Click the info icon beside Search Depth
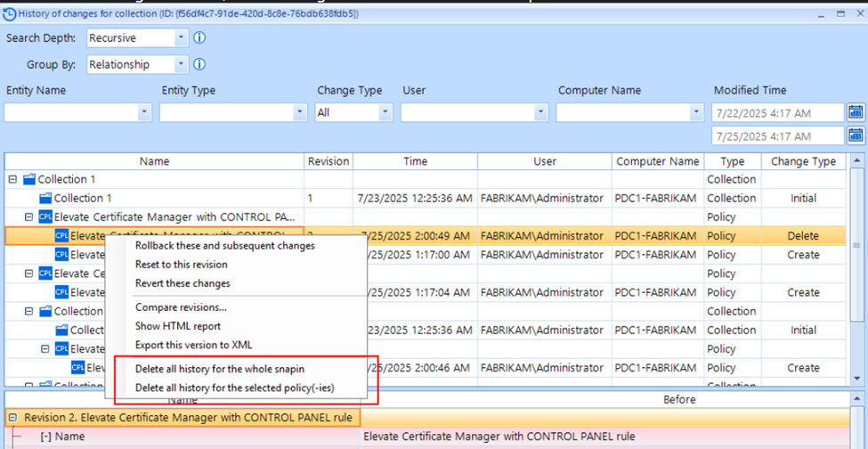 coord(199,38)
